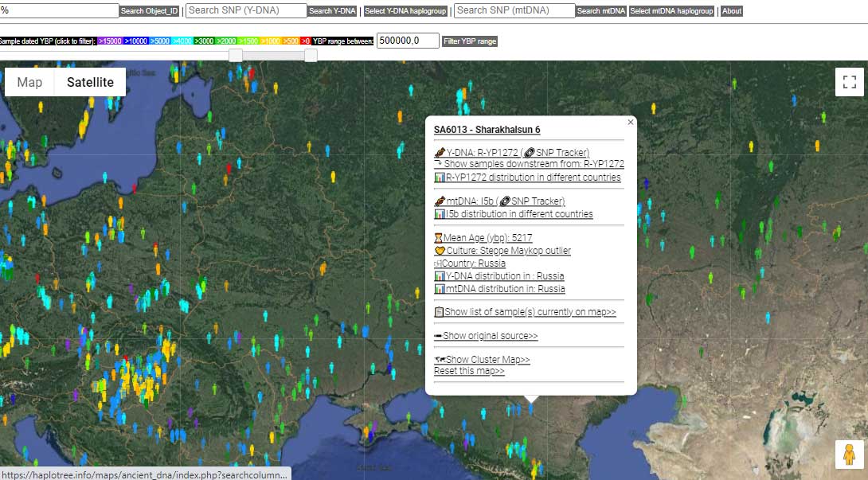Screen dimensions: 868x480
Task: Click Search Y-DNA button
Action: (332, 11)
